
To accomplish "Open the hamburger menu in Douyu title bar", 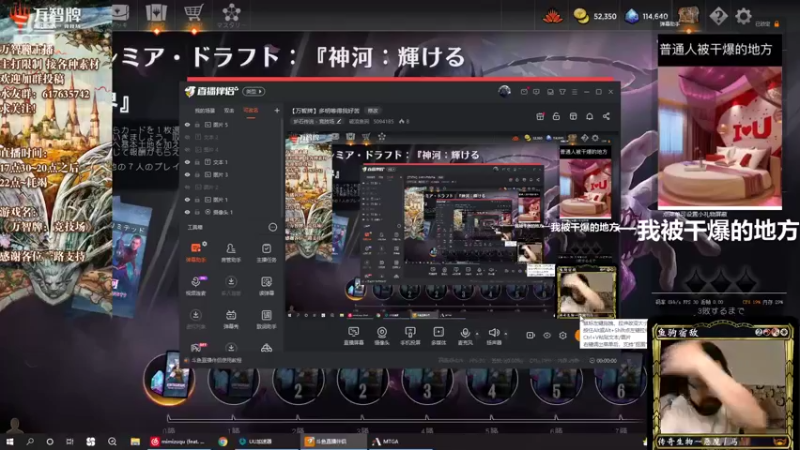I will (574, 92).
